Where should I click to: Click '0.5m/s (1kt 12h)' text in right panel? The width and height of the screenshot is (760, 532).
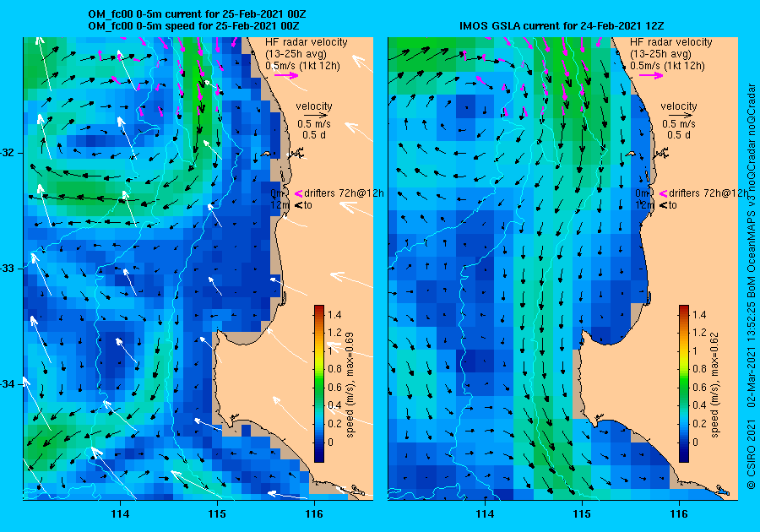click(x=667, y=65)
